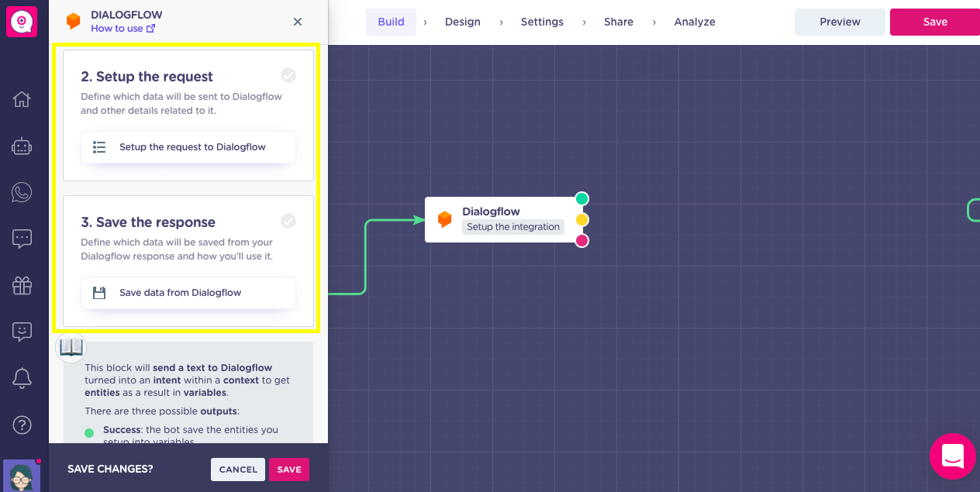Image resolution: width=980 pixels, height=492 pixels.
Task: Cancel the pending changes
Action: coord(238,470)
